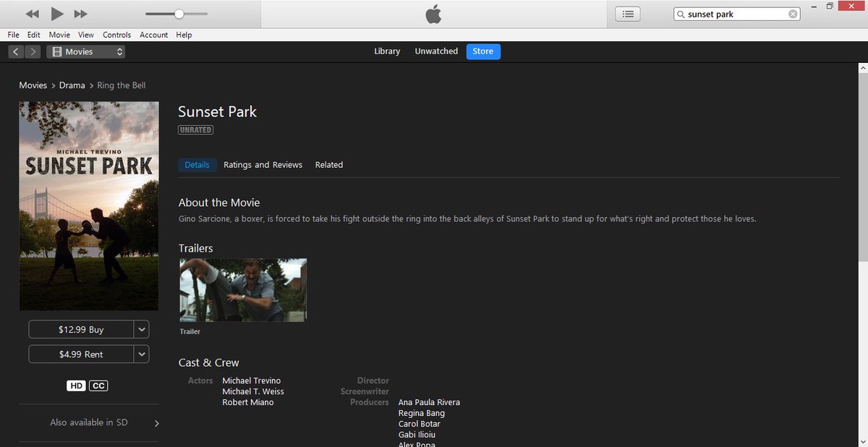Click the Cast & Crew heading
The width and height of the screenshot is (868, 447).
(x=209, y=362)
